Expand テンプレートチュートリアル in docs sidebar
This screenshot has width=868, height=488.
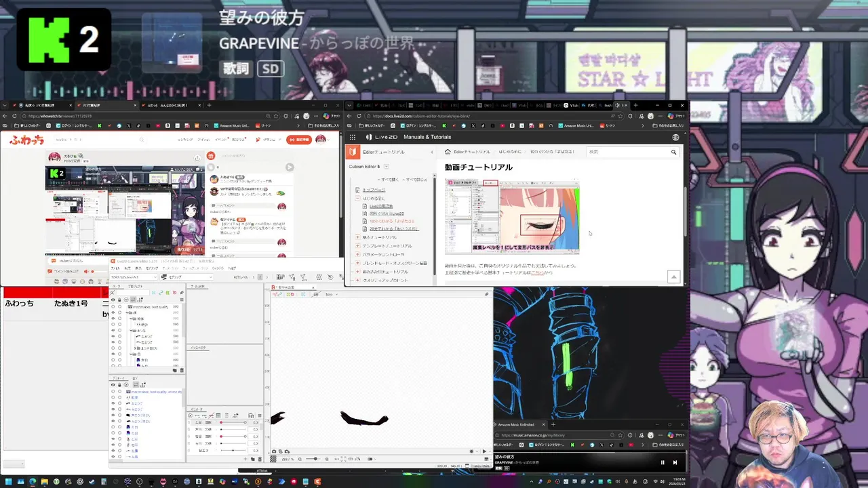pos(358,246)
